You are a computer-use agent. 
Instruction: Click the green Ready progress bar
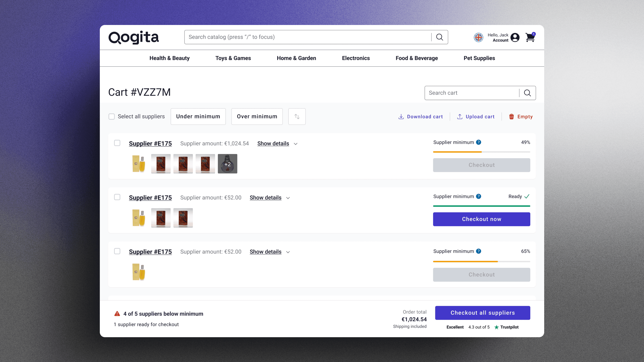(x=481, y=206)
